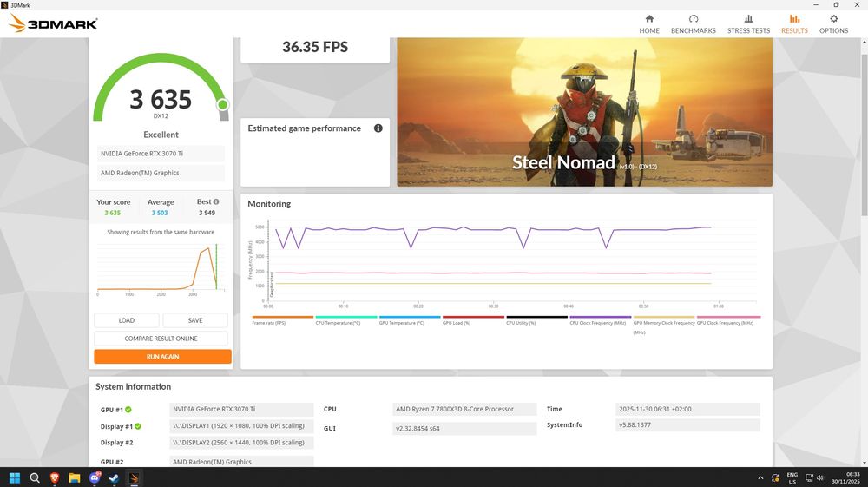Toggle the GPU Memory Clock Frequency legend
The height and width of the screenshot is (487, 868).
(664, 325)
